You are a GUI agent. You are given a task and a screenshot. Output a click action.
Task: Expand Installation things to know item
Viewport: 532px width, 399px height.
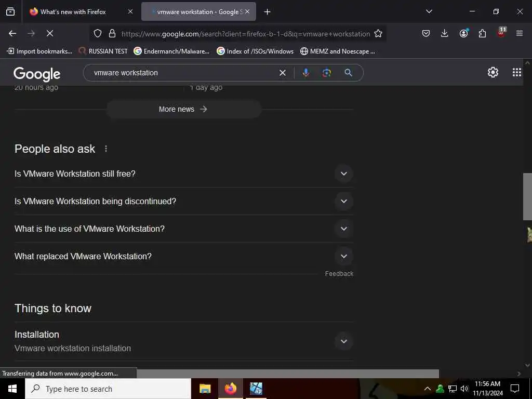pos(183,341)
